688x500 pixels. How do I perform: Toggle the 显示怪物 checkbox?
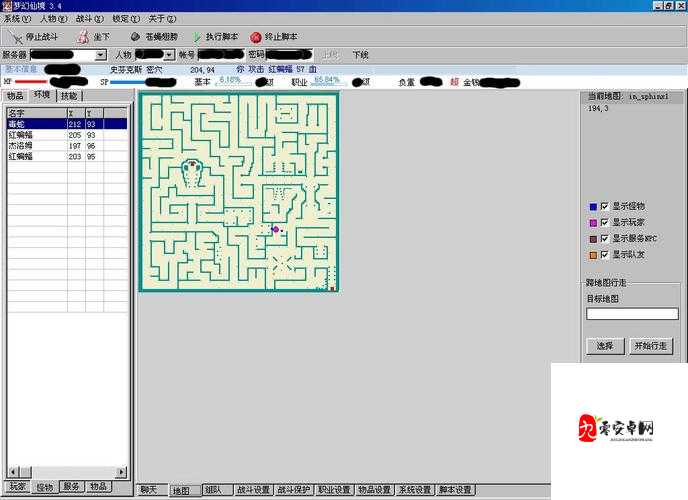[x=604, y=206]
